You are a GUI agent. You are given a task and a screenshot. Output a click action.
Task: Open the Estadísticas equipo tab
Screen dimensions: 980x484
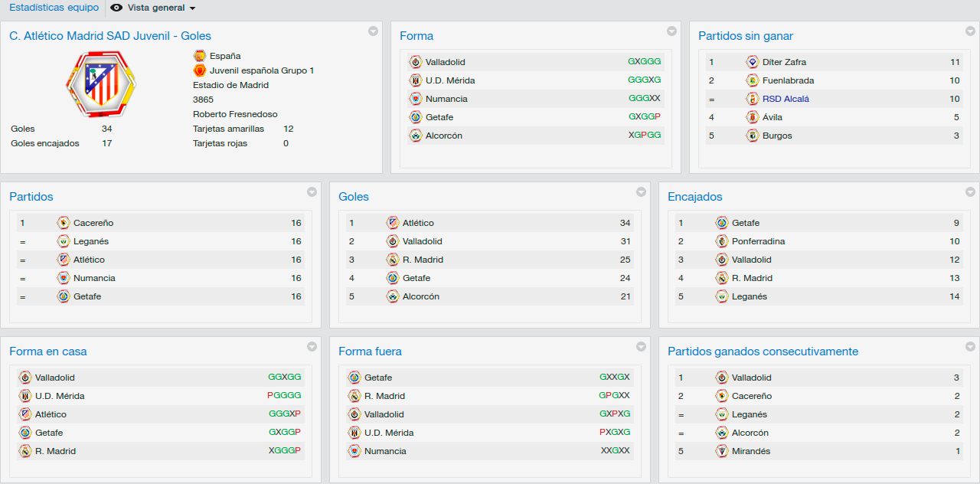coord(54,8)
